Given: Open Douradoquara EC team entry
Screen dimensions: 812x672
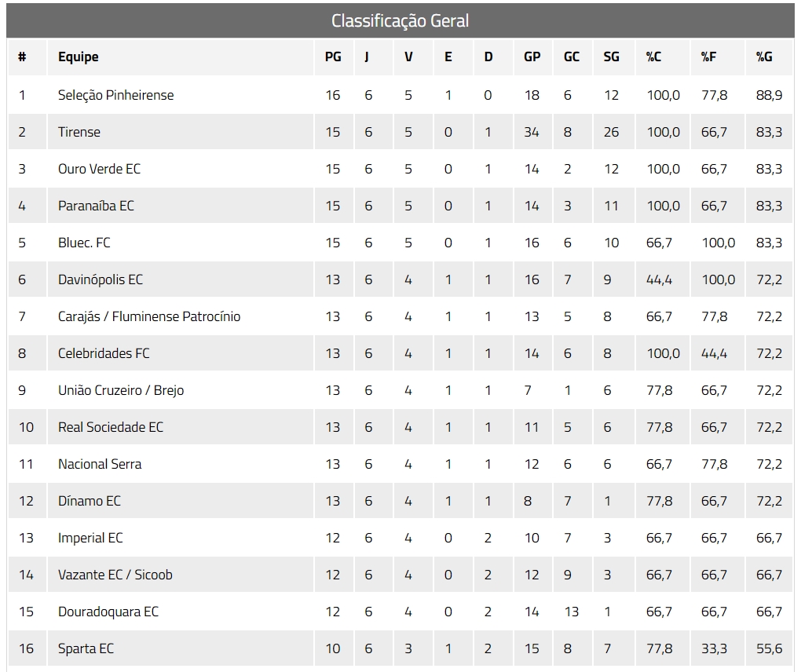Looking at the screenshot, I should 108,612.
